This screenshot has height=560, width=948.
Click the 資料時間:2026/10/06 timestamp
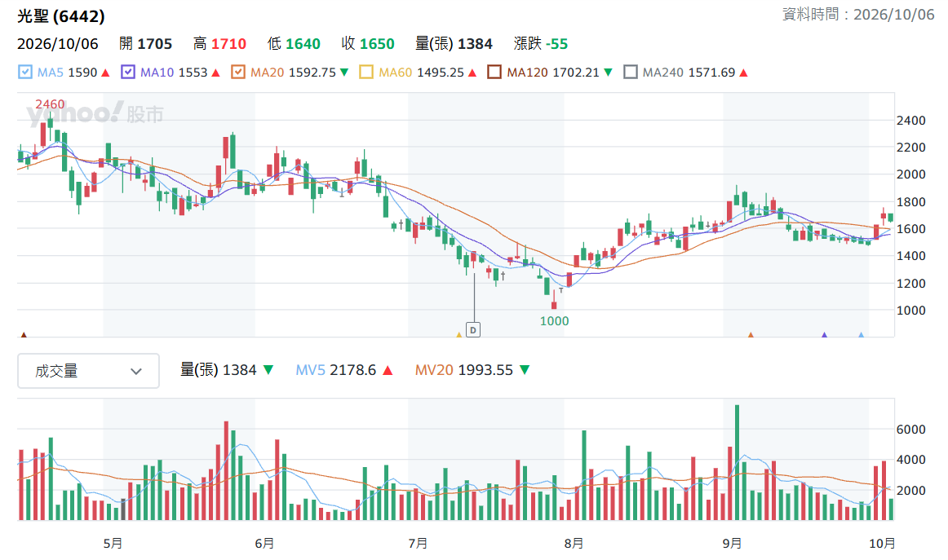(x=858, y=15)
